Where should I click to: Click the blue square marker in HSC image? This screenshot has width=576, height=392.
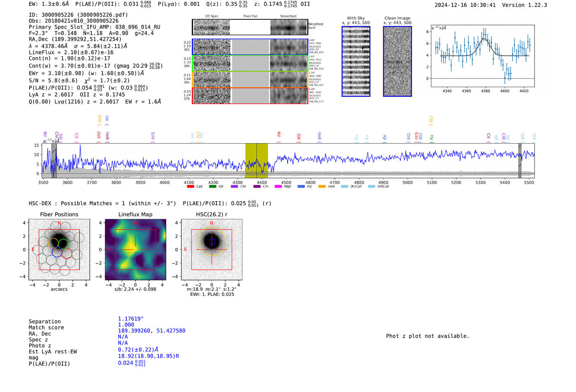pos(212,242)
